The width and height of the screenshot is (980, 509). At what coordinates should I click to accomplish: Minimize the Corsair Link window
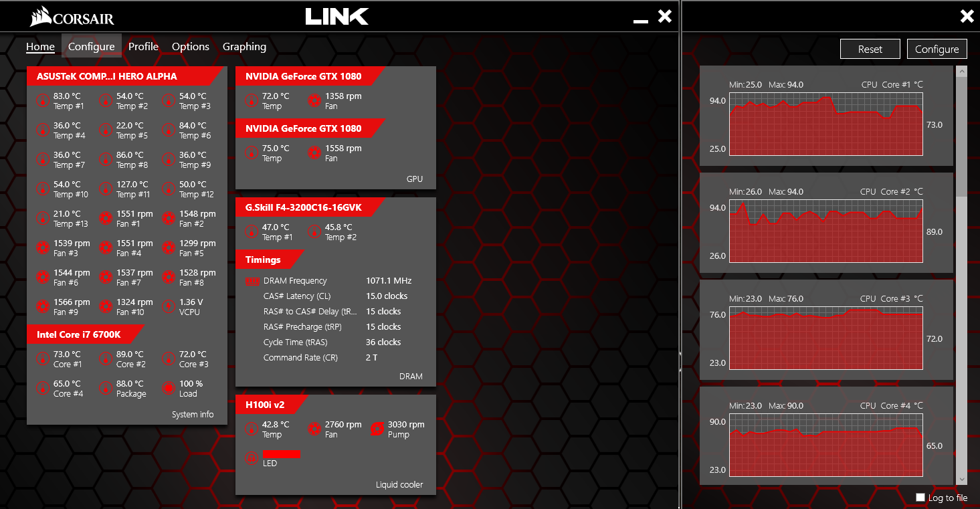[x=641, y=21]
